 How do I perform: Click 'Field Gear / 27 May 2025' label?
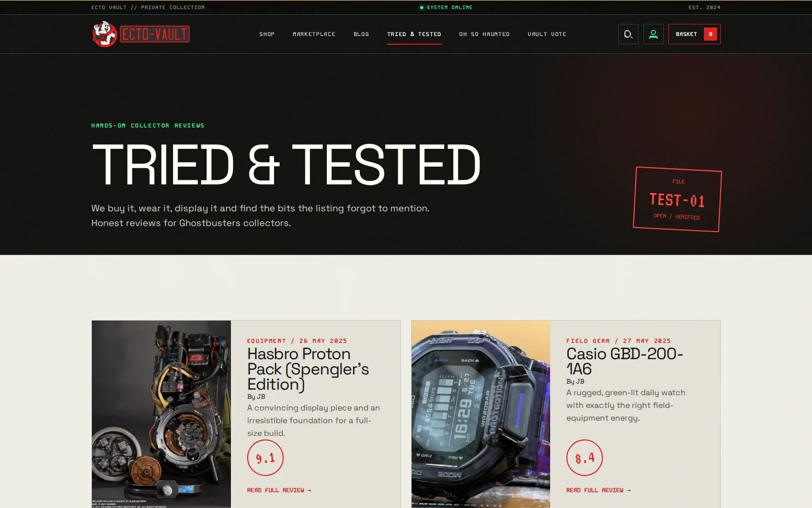click(x=619, y=341)
